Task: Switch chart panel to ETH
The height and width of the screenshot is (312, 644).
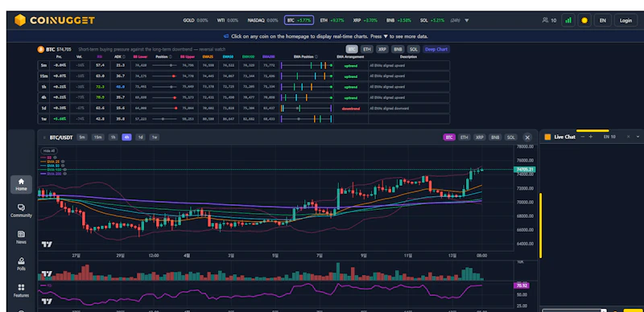Action: pos(464,138)
